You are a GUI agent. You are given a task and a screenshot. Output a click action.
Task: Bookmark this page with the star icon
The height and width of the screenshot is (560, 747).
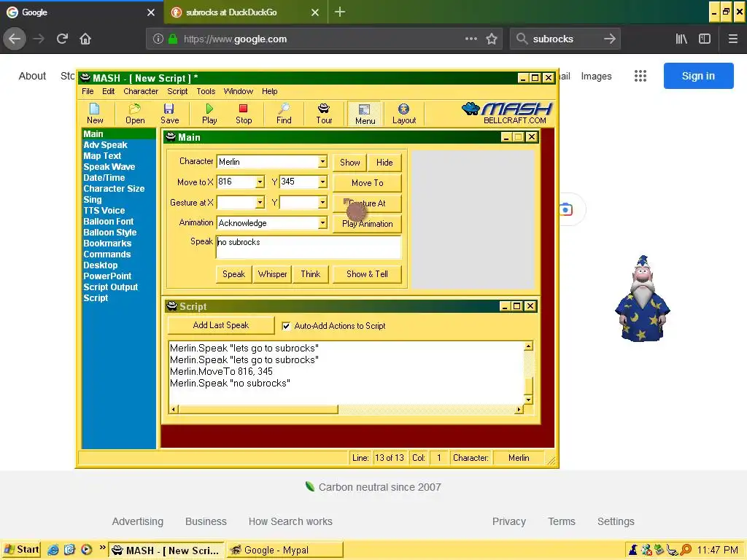coord(492,39)
